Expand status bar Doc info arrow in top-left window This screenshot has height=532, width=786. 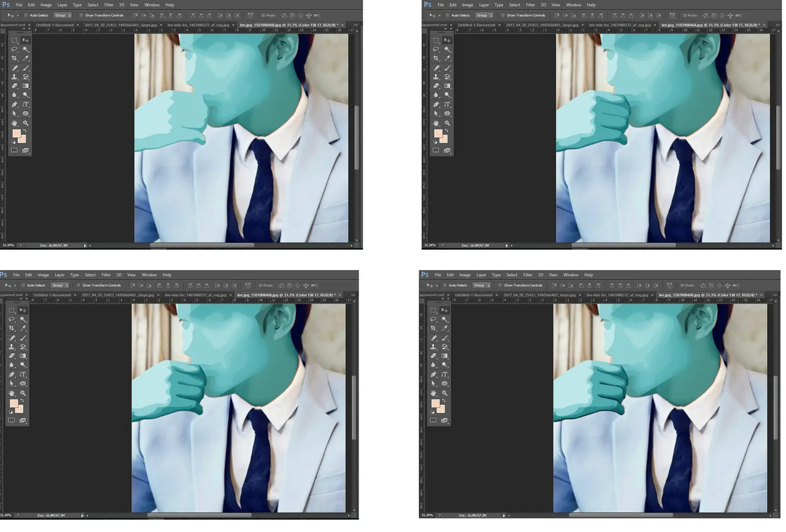[x=85, y=245]
